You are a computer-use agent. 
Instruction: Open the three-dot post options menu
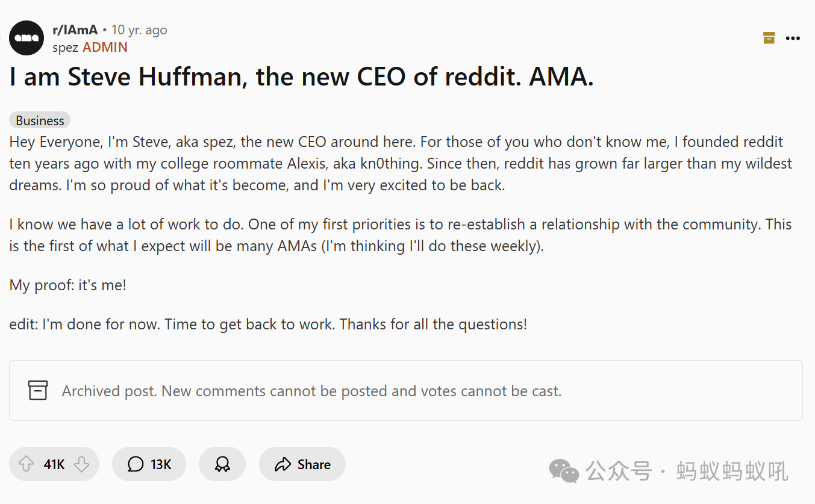[x=793, y=38]
